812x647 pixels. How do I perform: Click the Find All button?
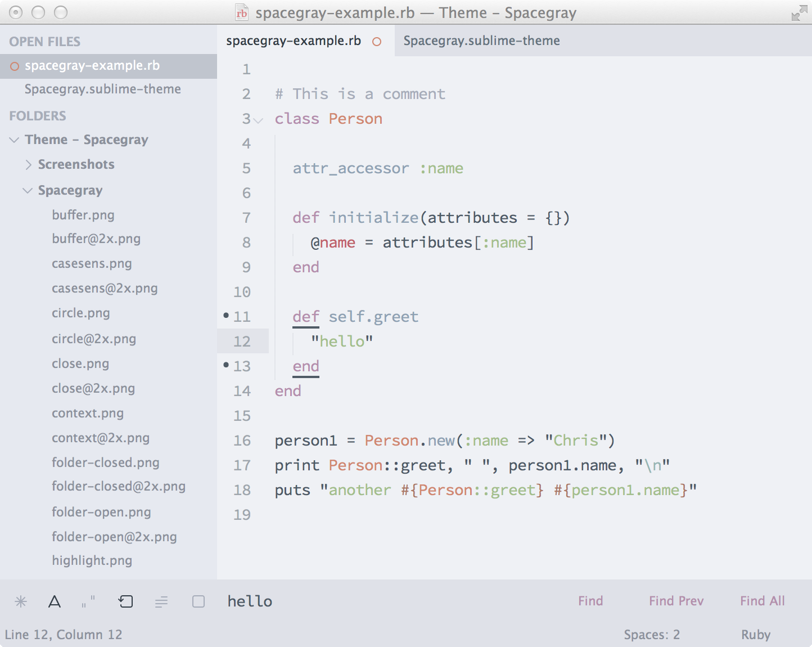(x=762, y=601)
